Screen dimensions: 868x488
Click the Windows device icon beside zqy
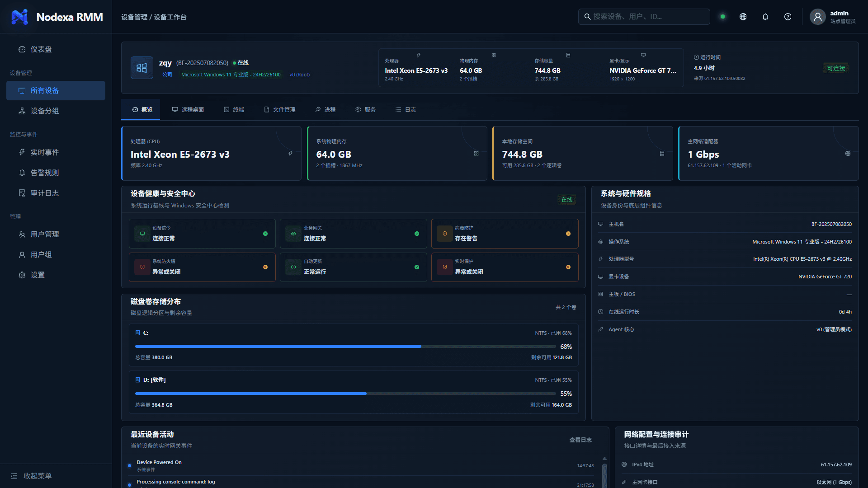click(x=142, y=68)
